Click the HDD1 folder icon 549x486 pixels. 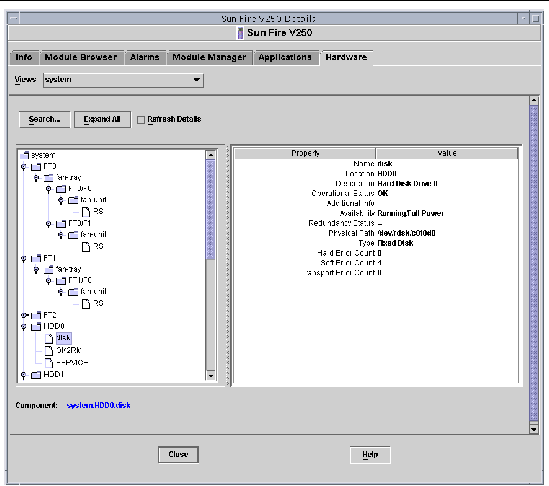(x=36, y=375)
